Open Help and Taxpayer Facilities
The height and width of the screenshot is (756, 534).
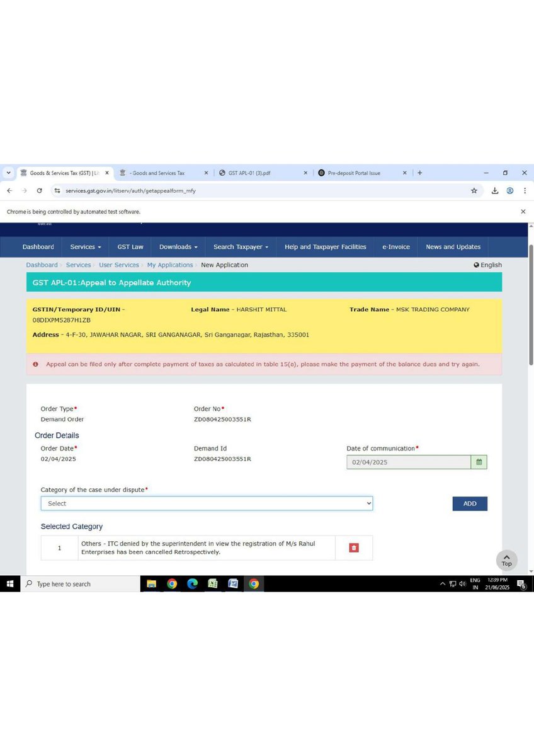tap(325, 247)
